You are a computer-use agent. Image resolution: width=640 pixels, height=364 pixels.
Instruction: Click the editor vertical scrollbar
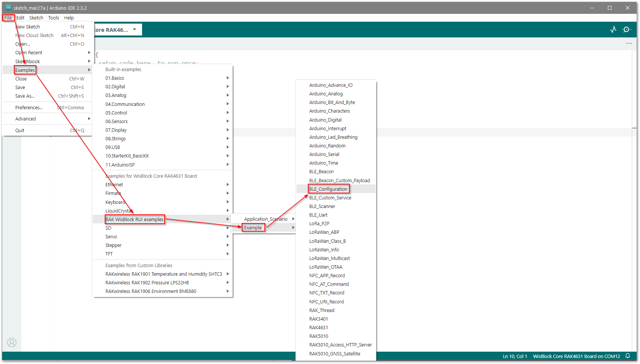(634, 201)
